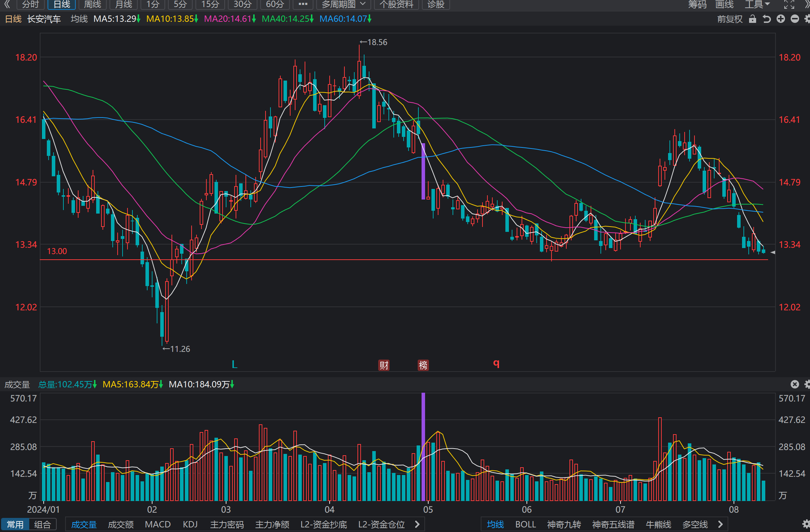Screen dimensions: 810x532
Task: Open volume panel settings gear
Action: click(807, 384)
